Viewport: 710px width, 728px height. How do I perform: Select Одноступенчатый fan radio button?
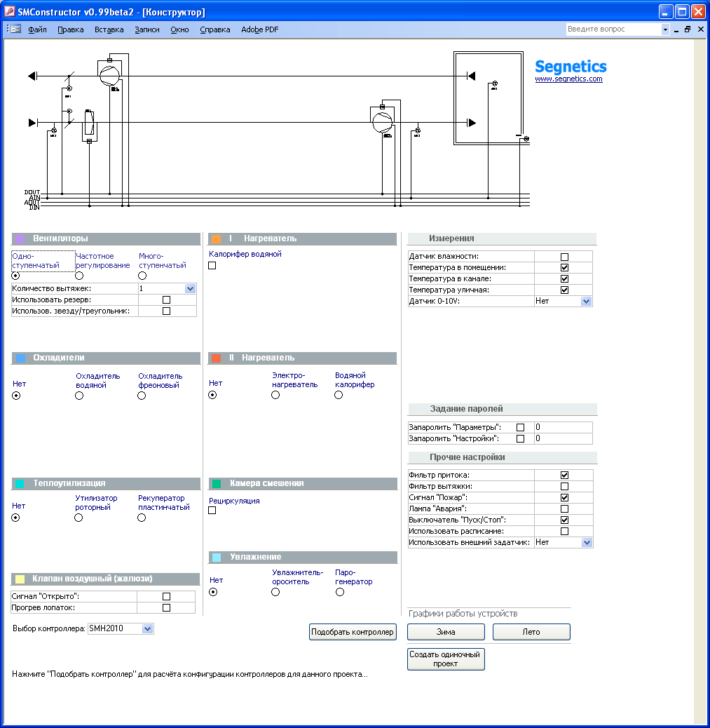tap(16, 276)
